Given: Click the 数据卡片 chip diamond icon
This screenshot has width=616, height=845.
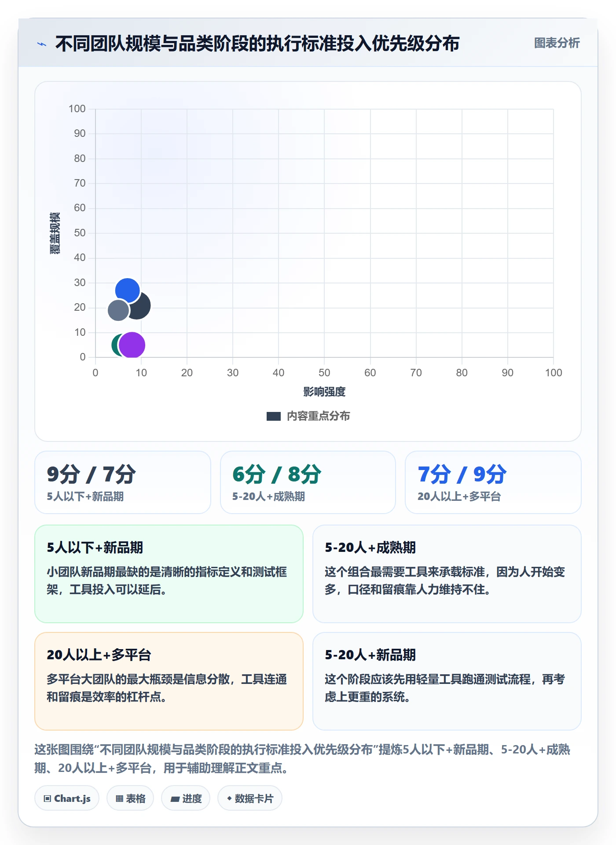Looking at the screenshot, I should coord(229,798).
